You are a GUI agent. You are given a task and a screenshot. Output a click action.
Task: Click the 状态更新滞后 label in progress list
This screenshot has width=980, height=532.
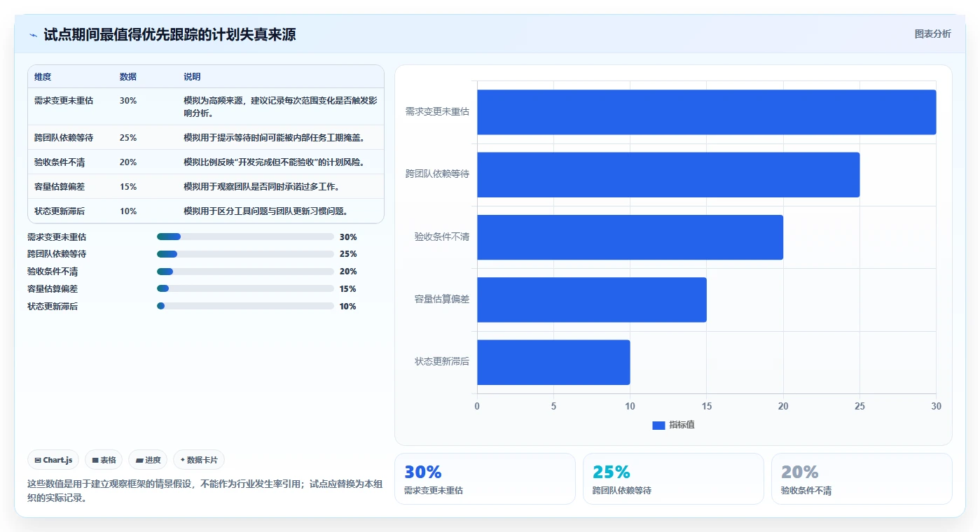click(53, 307)
